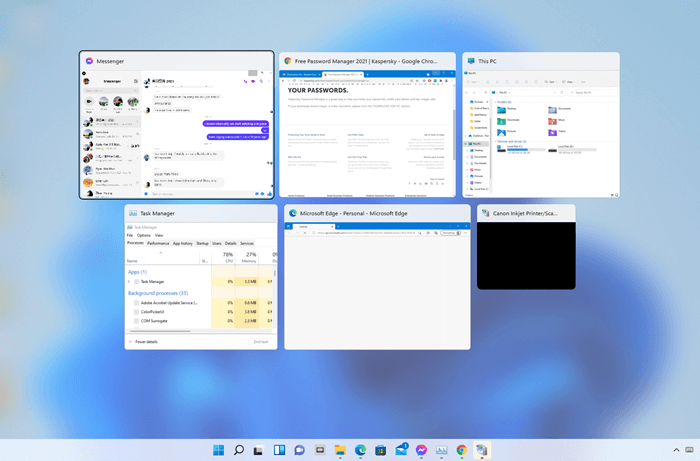Click This PC search box
700x461 pixels.
click(592, 92)
